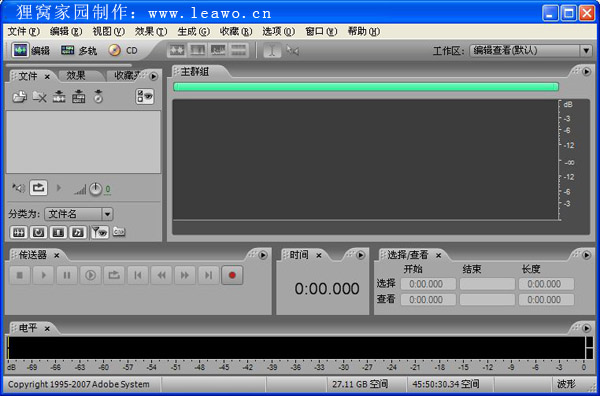Screen dimensions: 600x396
Task: Close the 传送器 transport panel tab
Action: click(x=57, y=255)
